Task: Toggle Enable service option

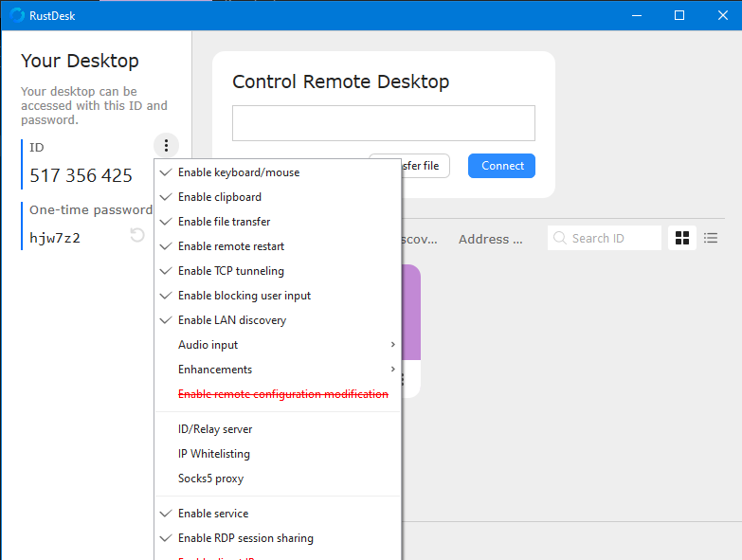Action: pyautogui.click(x=278, y=514)
